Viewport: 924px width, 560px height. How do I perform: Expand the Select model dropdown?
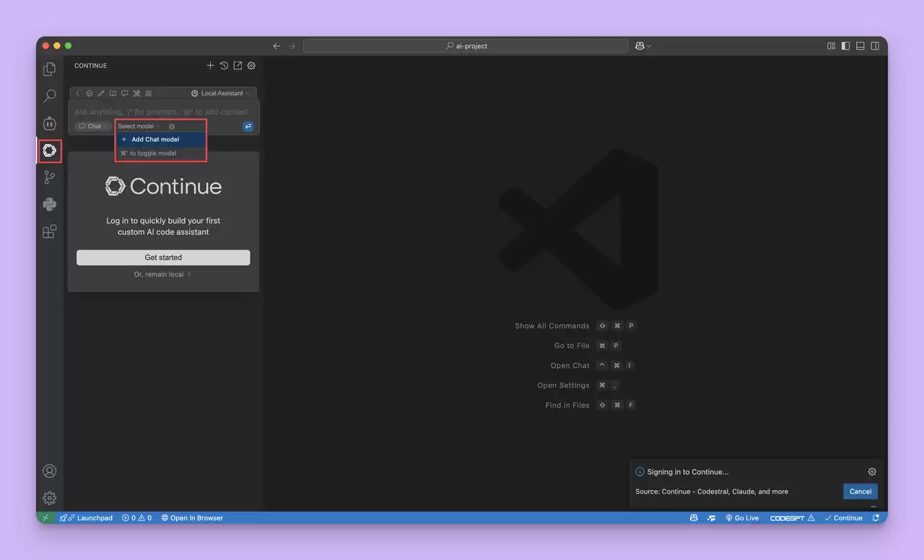click(x=139, y=126)
